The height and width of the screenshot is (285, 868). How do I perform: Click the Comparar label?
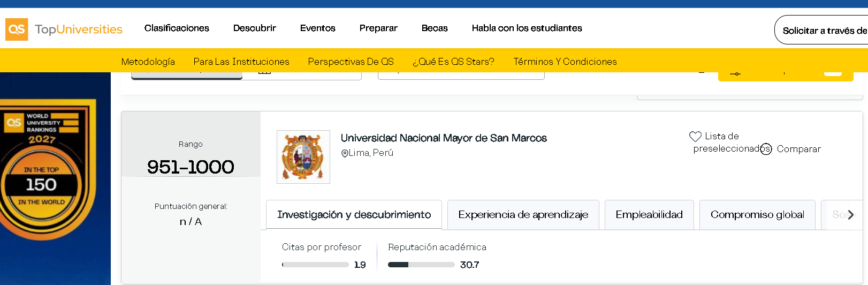[x=799, y=149]
